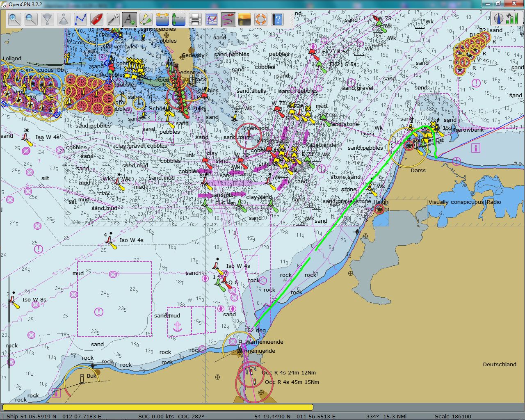Change the chart color scheme
The image size is (525, 420).
[244, 19]
